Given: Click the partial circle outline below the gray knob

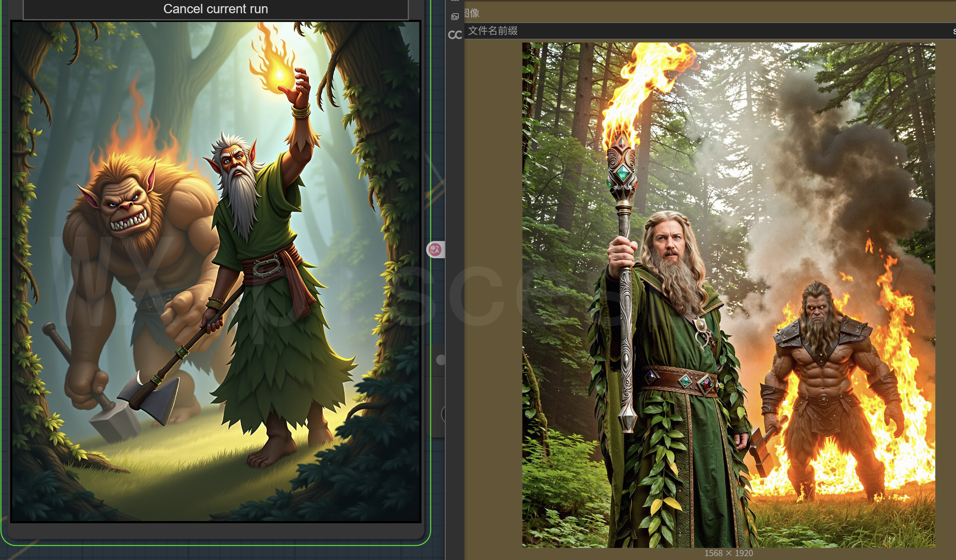Looking at the screenshot, I should pos(443,414).
